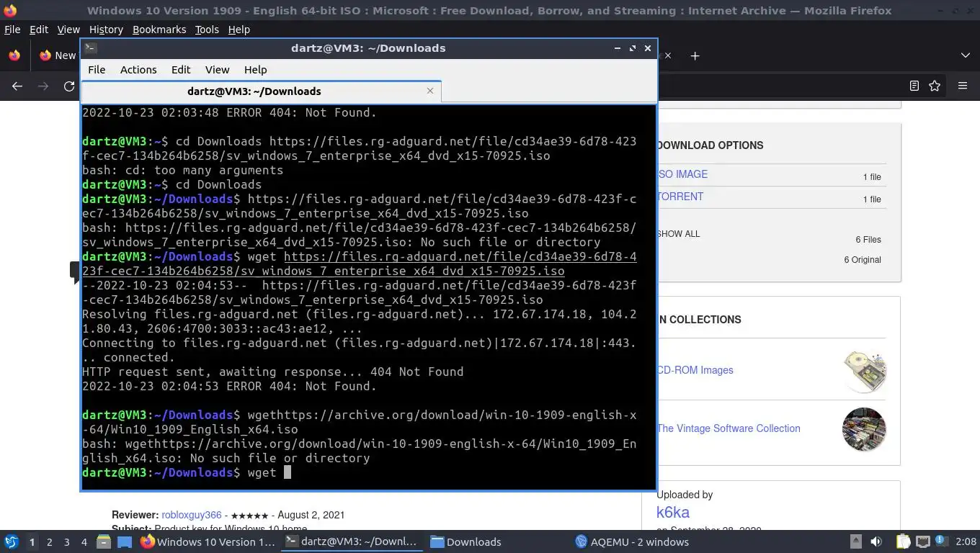
Task: Open Firefox Help menu
Action: (x=239, y=30)
